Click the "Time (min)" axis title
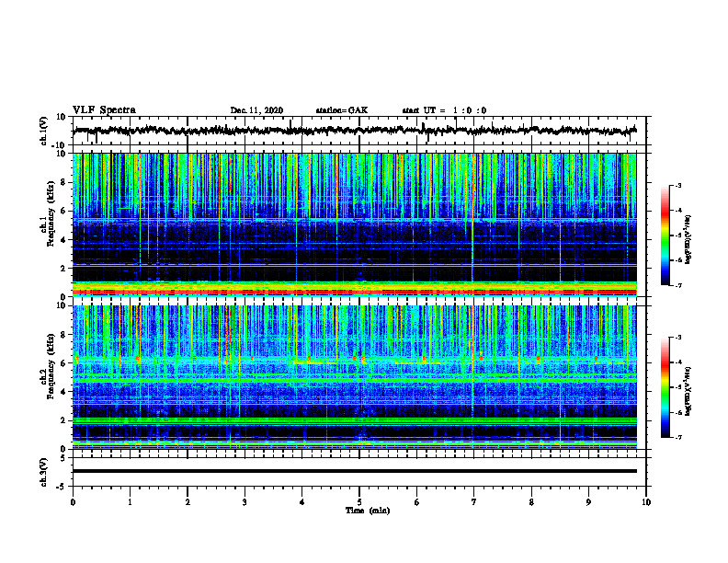 coord(368,511)
